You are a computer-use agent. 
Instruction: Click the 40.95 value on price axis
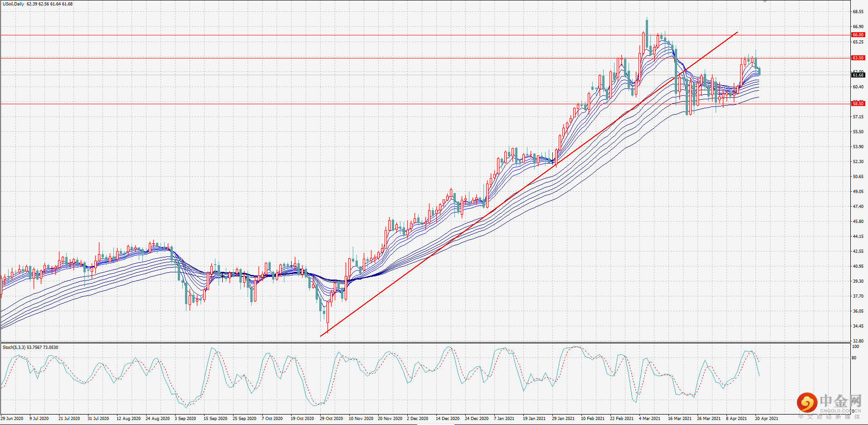click(x=858, y=266)
